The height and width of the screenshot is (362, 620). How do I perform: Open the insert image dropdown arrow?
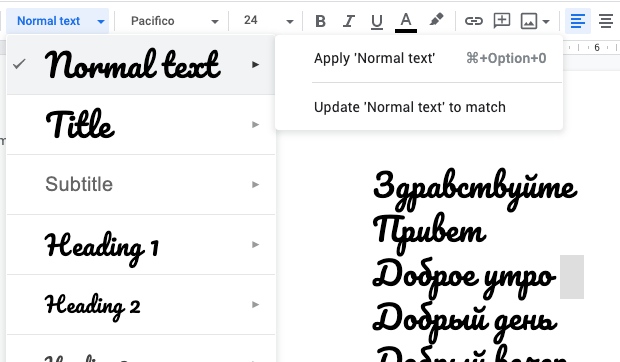[546, 22]
